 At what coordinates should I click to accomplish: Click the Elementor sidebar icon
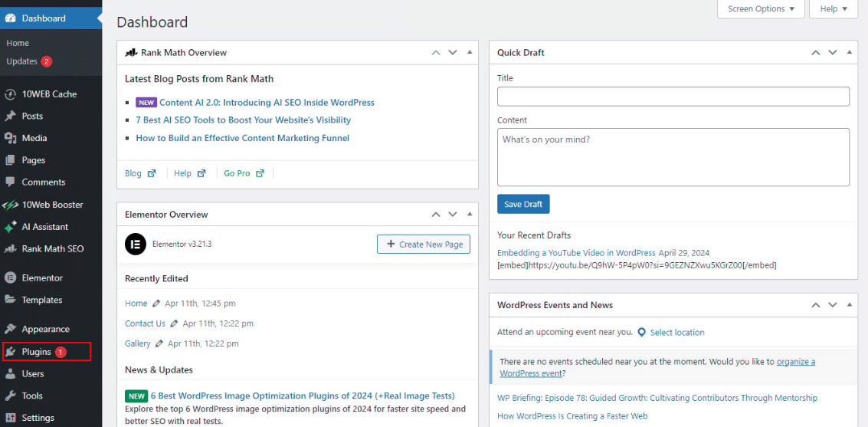10,278
